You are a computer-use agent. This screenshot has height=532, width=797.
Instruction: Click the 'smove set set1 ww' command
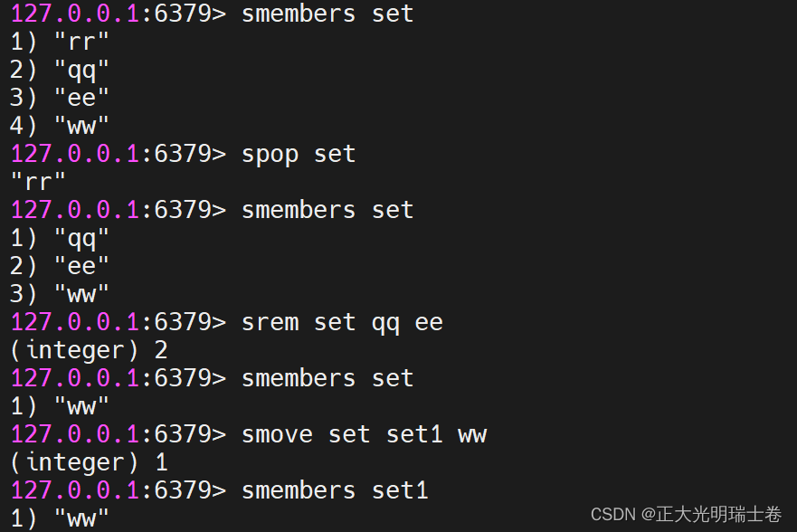click(363, 434)
